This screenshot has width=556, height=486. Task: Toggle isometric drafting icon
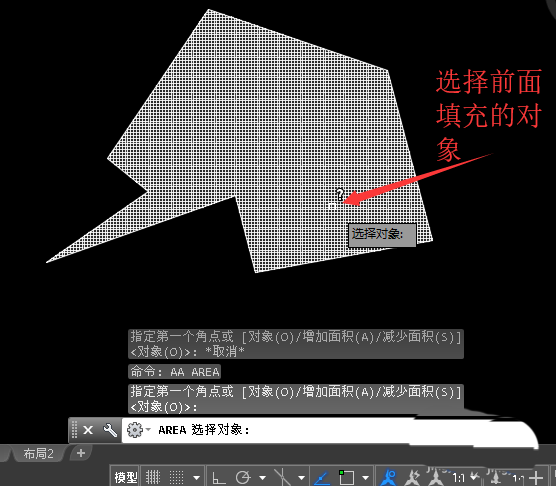pos(282,477)
